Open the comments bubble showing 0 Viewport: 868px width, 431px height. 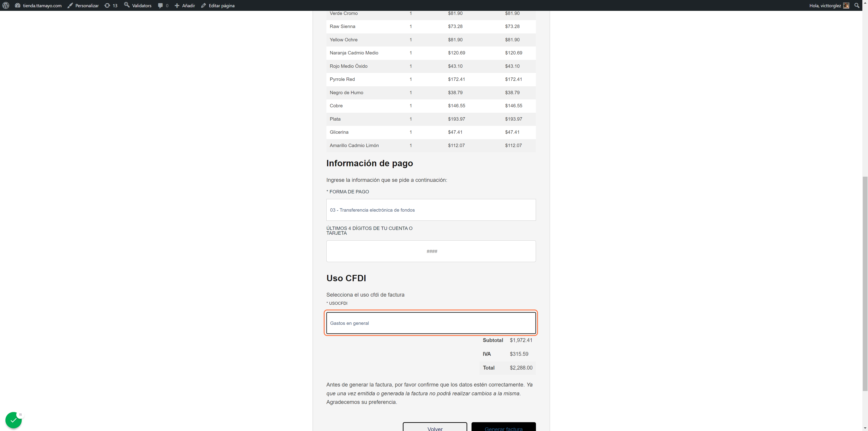click(x=163, y=5)
